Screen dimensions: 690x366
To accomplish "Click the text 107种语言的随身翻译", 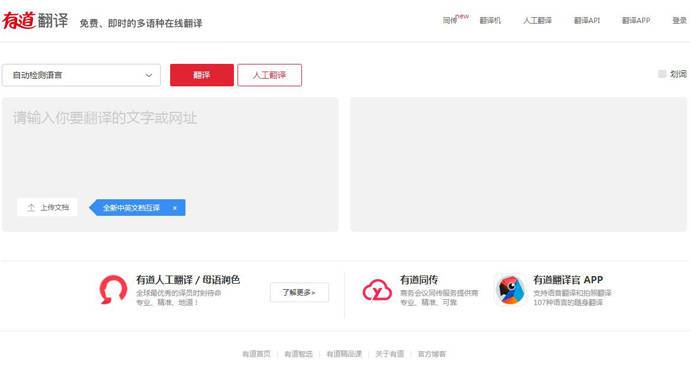I will (568, 303).
